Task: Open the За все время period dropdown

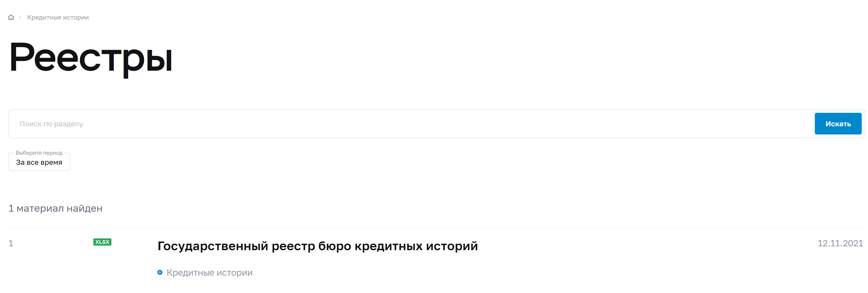Action: click(39, 162)
